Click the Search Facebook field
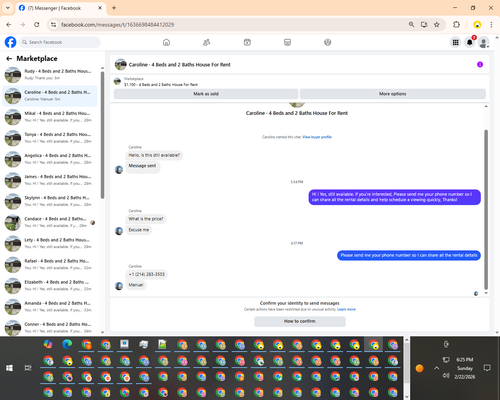This screenshot has width=500, height=400. click(60, 42)
